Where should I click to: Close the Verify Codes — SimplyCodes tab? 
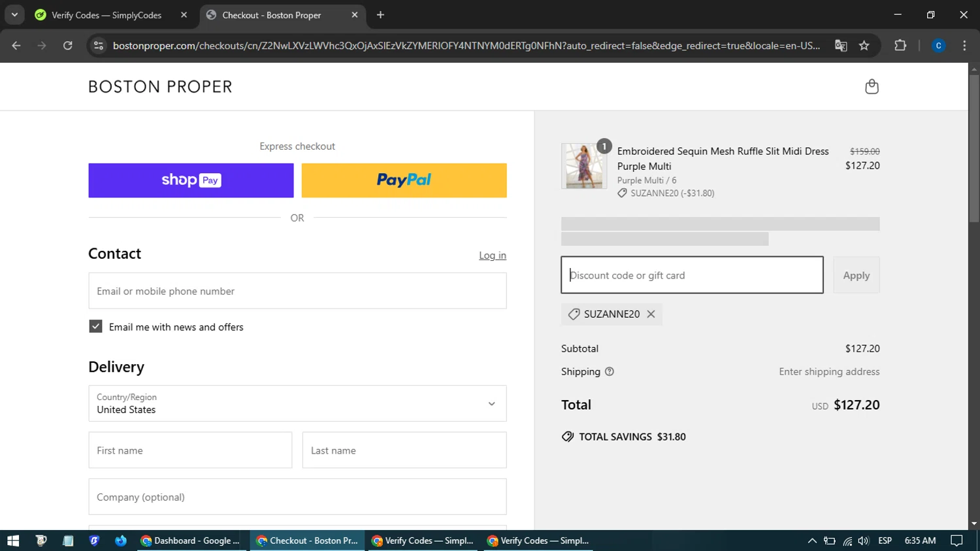point(184,14)
